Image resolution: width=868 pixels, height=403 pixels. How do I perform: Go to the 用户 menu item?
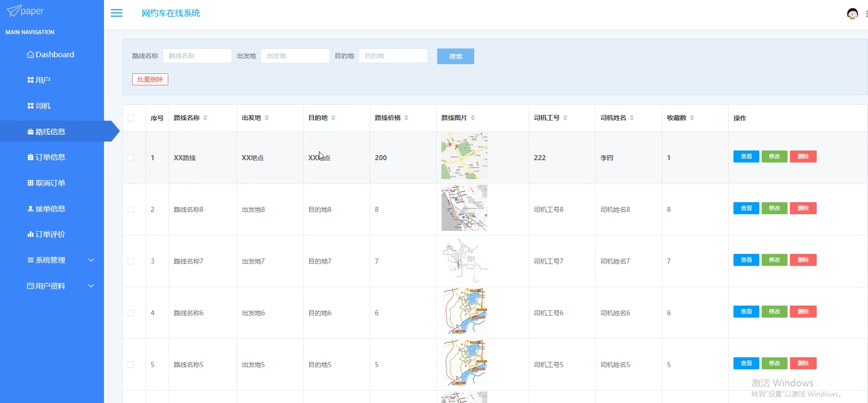52,80
